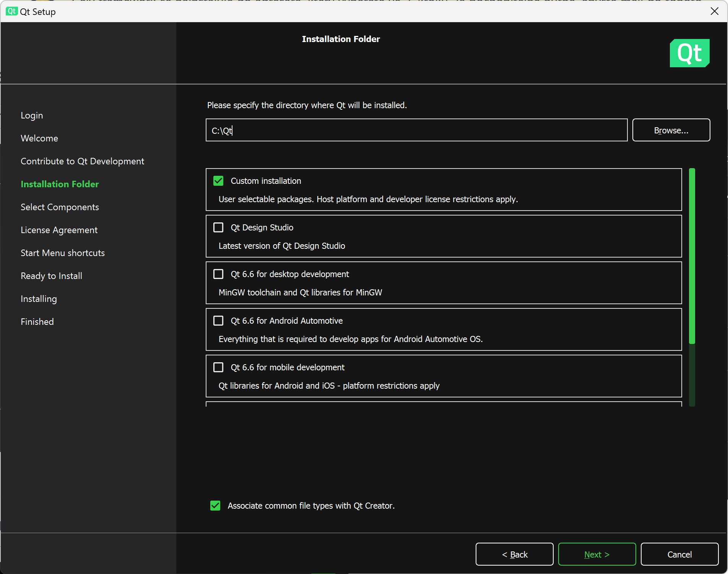Close the Qt Setup window
Viewport: 728px width, 574px height.
coord(714,11)
